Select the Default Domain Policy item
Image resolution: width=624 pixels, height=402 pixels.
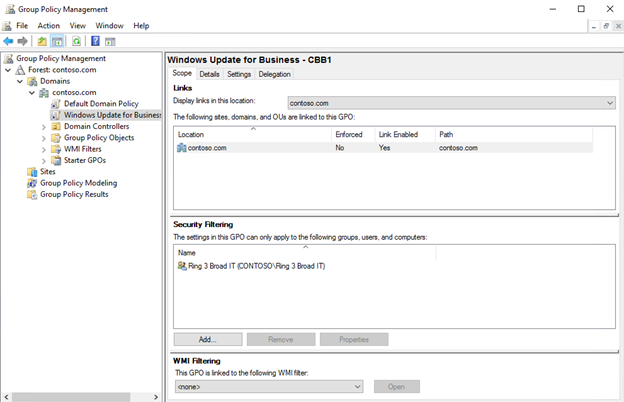click(x=101, y=104)
